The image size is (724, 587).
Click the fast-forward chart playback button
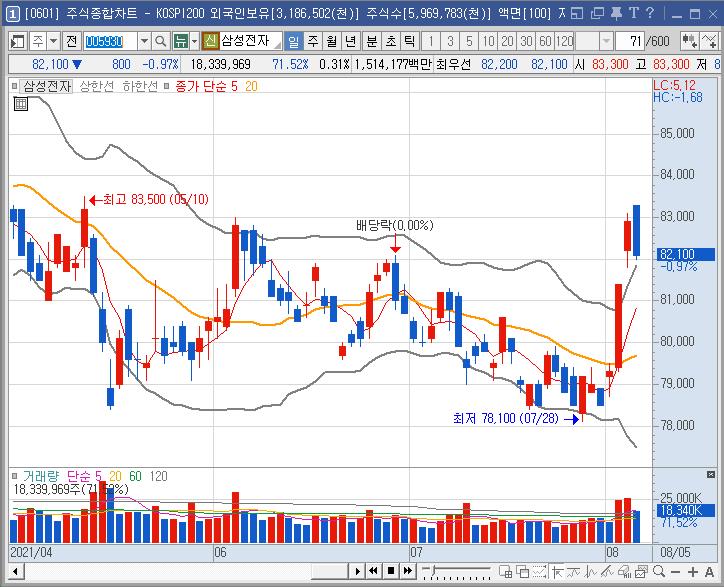pyautogui.click(x=408, y=571)
